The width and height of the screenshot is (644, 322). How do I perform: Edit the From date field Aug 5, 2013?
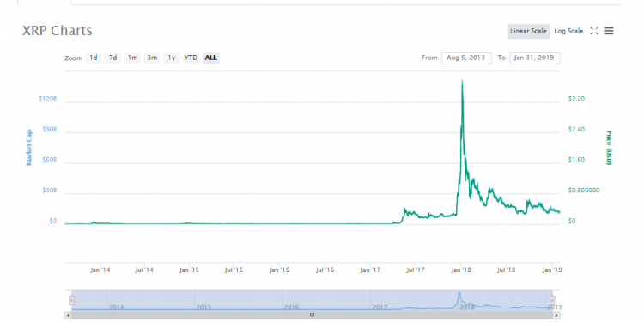coord(466,58)
